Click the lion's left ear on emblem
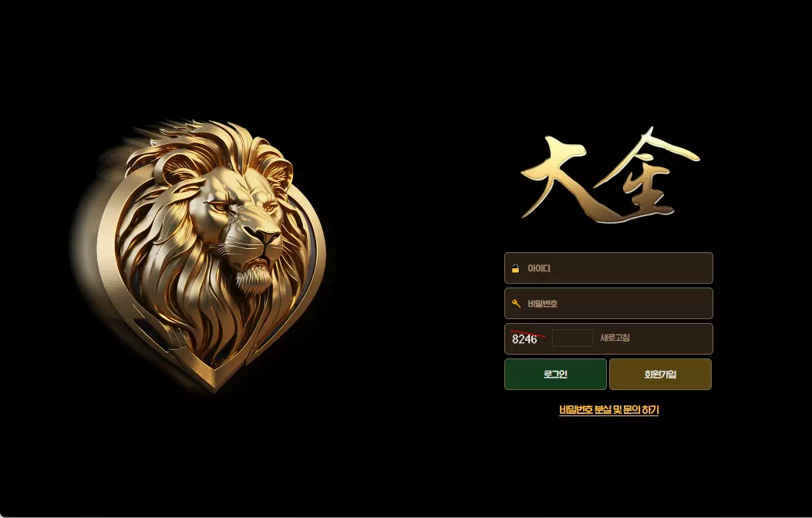 (x=174, y=166)
